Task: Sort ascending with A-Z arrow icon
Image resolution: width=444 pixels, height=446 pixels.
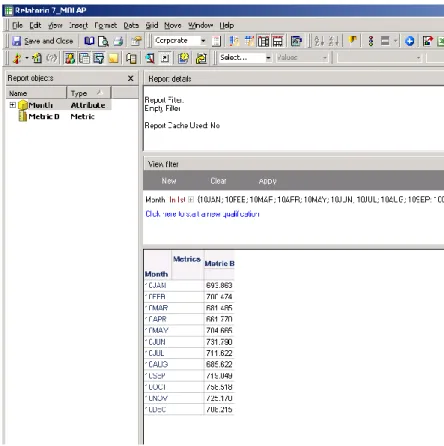Action: (x=319, y=41)
